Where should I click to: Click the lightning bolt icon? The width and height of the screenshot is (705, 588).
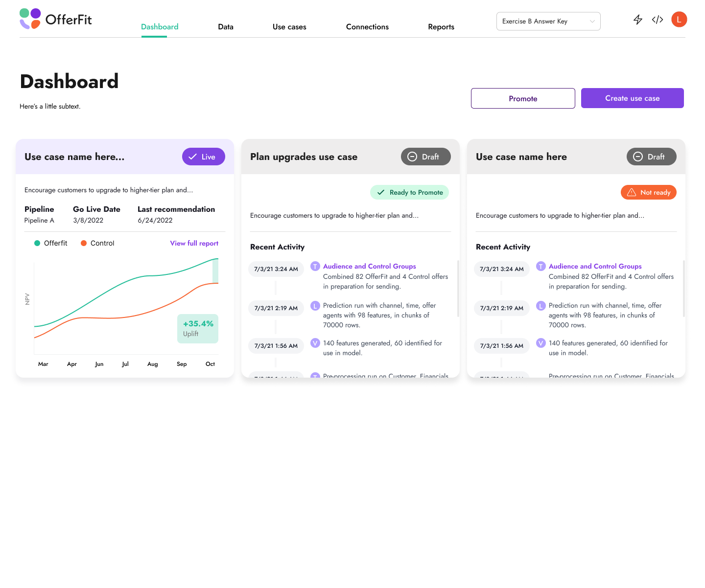pyautogui.click(x=637, y=20)
